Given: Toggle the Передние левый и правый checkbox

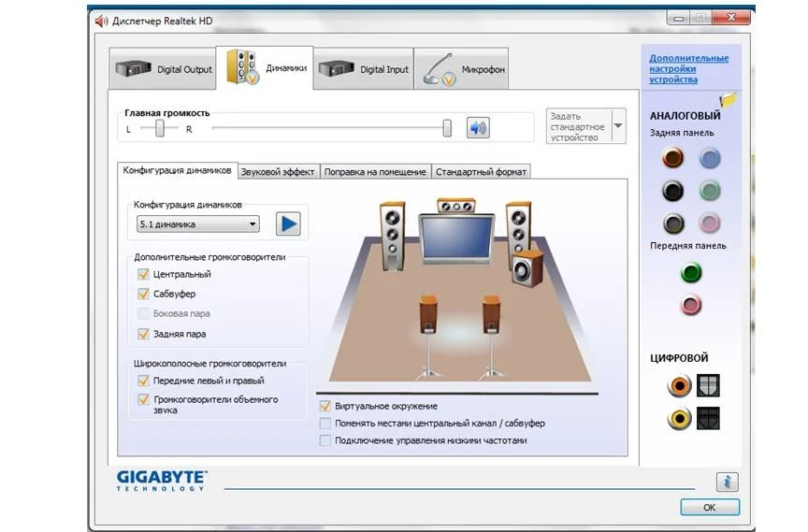Looking at the screenshot, I should coord(143,381).
